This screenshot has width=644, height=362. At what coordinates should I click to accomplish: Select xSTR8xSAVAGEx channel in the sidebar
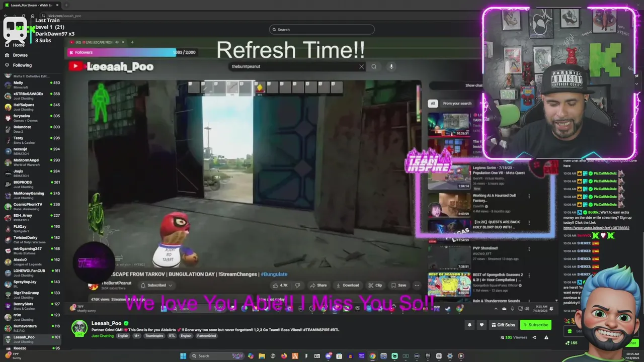point(32,96)
